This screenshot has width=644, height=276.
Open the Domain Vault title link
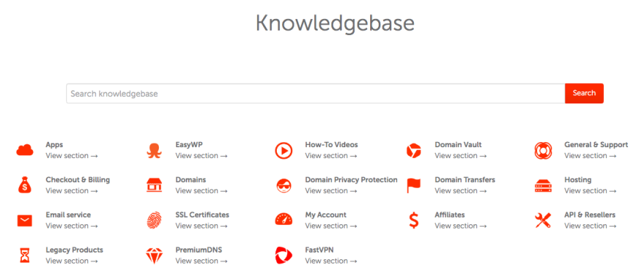click(x=458, y=145)
